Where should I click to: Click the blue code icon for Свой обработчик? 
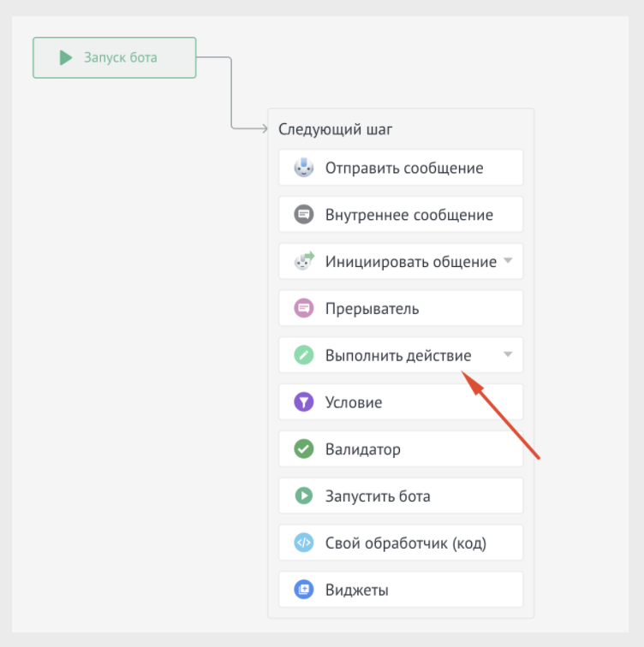[304, 543]
